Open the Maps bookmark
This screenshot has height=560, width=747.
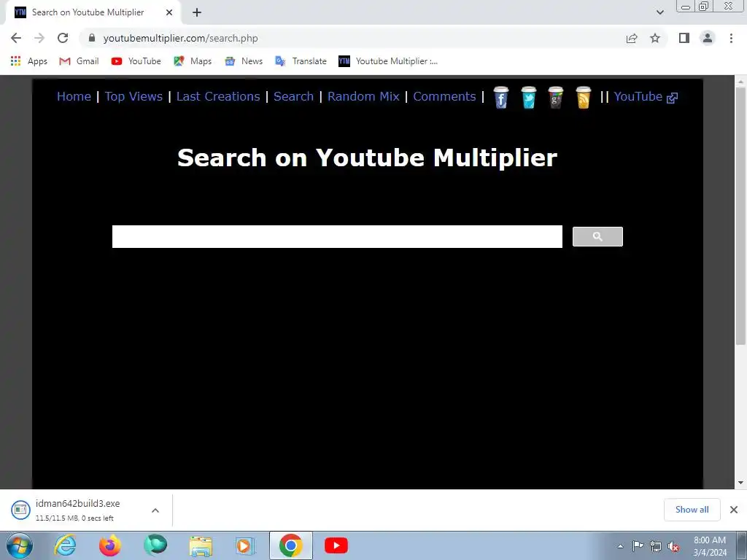193,61
